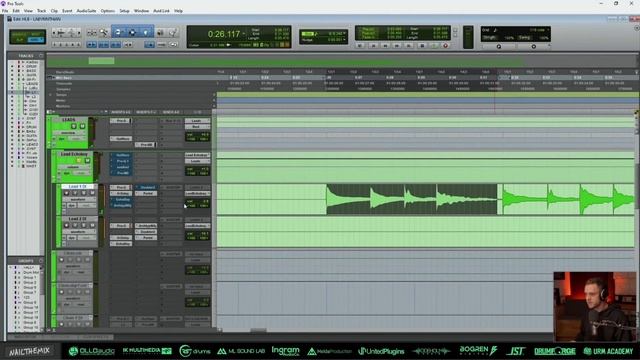Open the Avid Link menu
This screenshot has width=640, height=360.
tap(161, 11)
